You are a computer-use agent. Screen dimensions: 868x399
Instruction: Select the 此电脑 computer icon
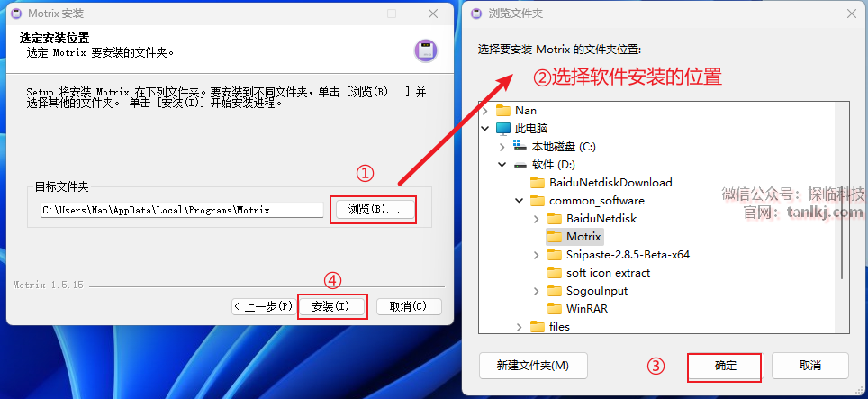tap(503, 129)
